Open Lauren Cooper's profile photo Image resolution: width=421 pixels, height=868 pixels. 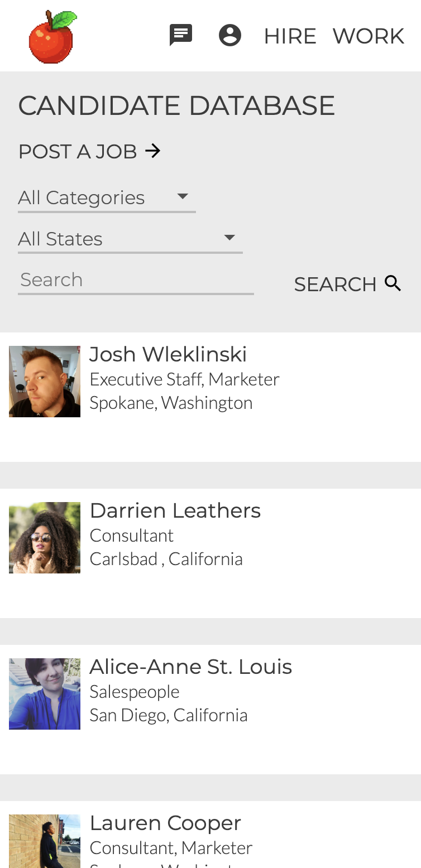click(x=45, y=841)
